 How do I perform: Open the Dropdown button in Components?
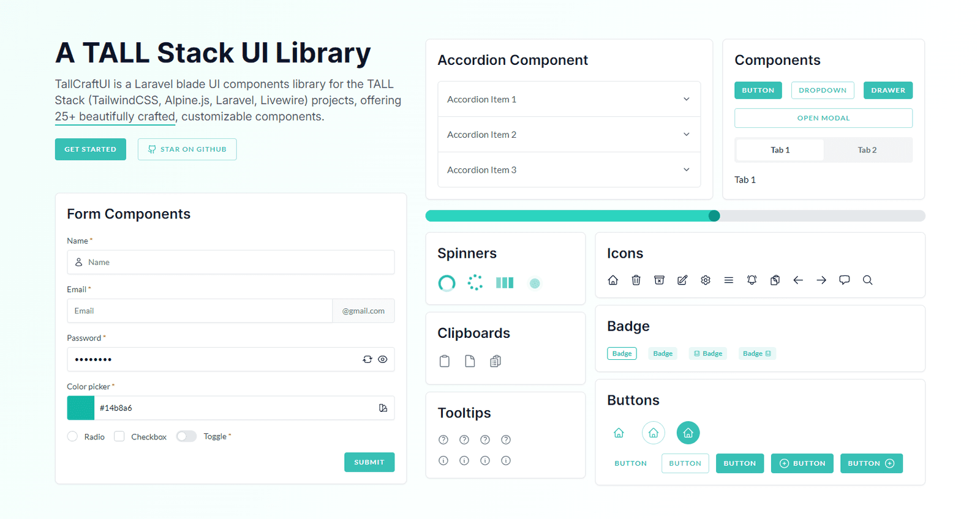tap(822, 90)
